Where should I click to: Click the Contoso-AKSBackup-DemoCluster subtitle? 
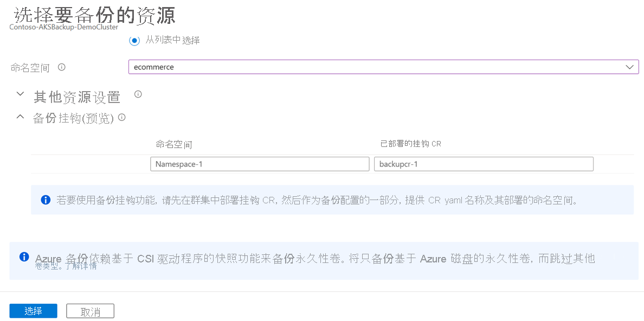[63, 27]
